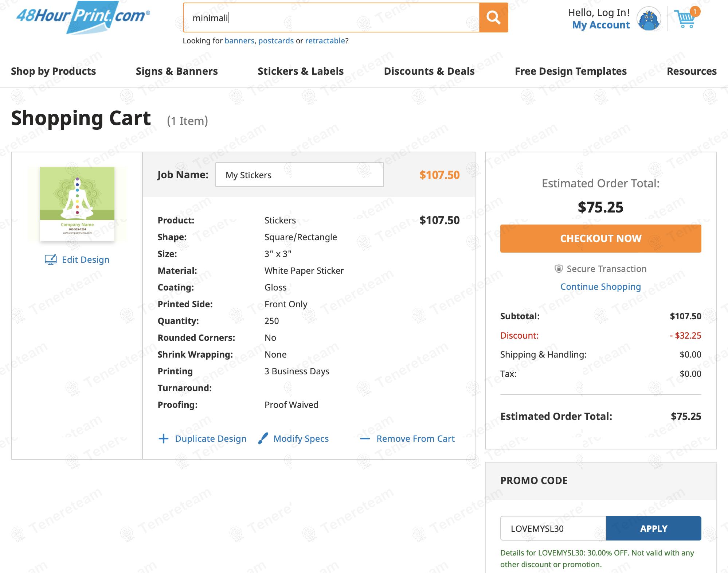This screenshot has width=728, height=573.
Task: Click the sticker design thumbnail
Action: click(x=77, y=204)
